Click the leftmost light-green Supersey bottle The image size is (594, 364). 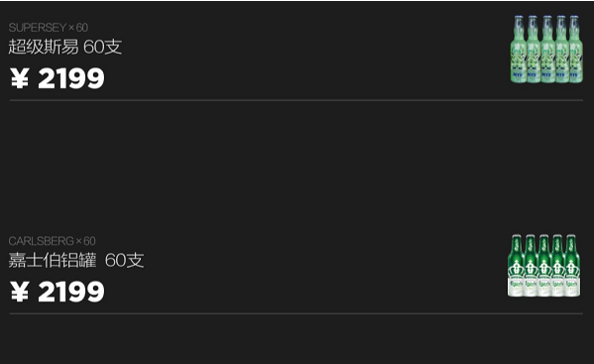pos(518,50)
